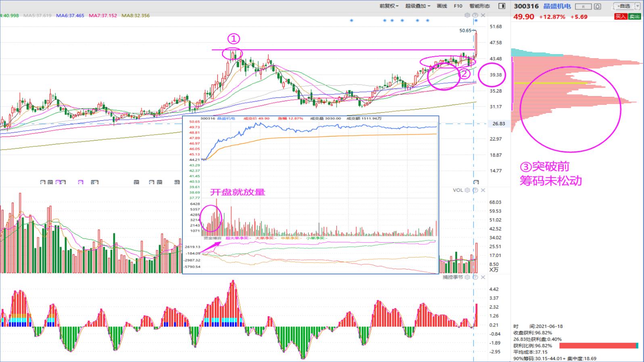Open VOL indicator settings gear

[x=467, y=190]
